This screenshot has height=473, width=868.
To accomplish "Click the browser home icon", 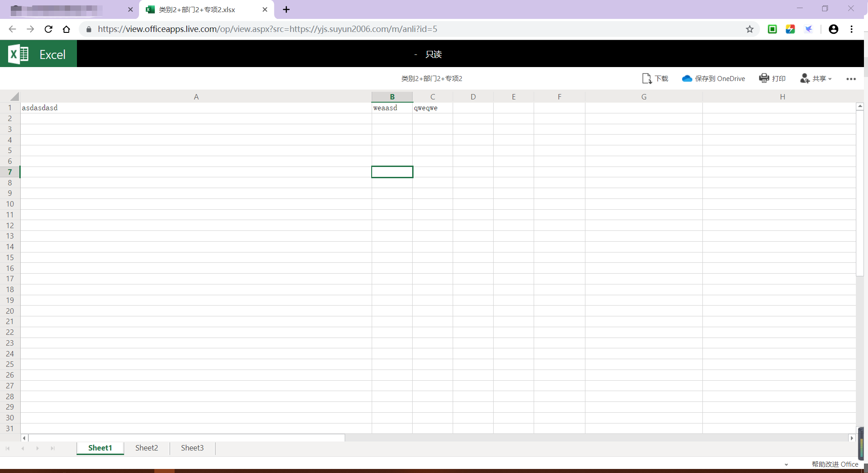I will pos(66,29).
